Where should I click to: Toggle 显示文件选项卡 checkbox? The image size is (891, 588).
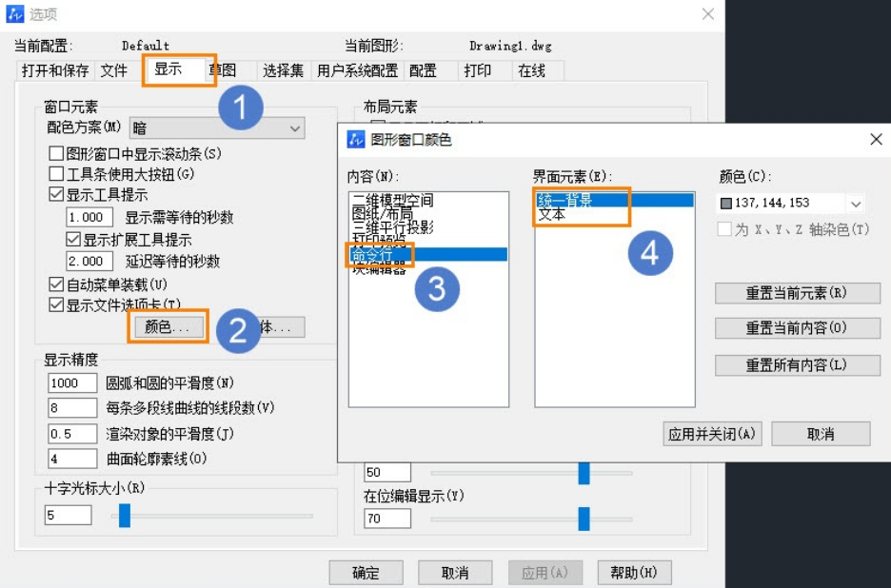pos(55,305)
